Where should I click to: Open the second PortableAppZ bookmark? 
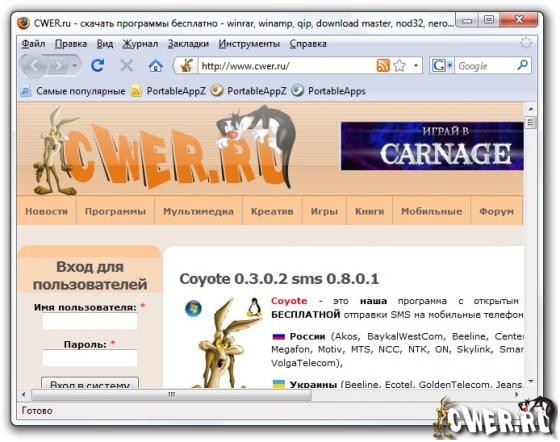249,91
